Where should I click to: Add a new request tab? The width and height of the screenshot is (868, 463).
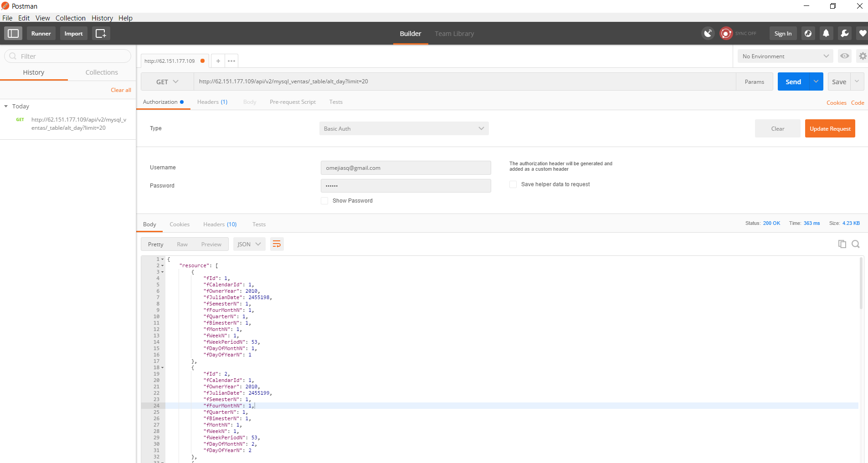coord(218,61)
